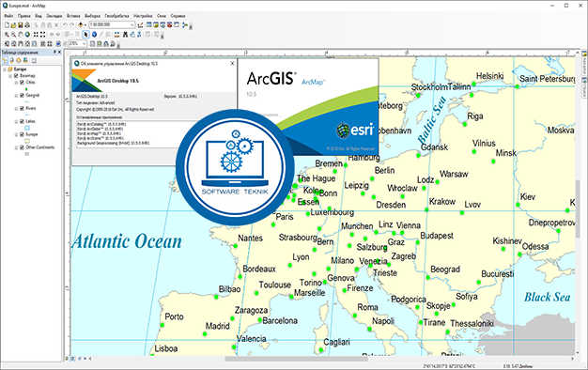Switch to List By Selection view

coord(25,60)
